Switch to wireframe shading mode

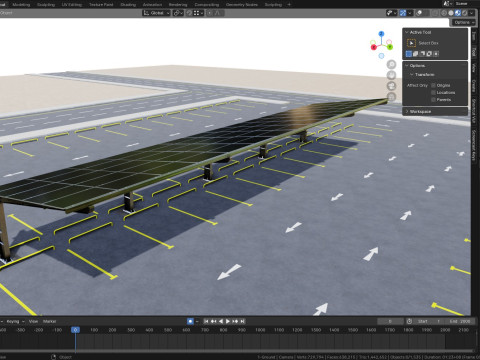[x=444, y=13]
